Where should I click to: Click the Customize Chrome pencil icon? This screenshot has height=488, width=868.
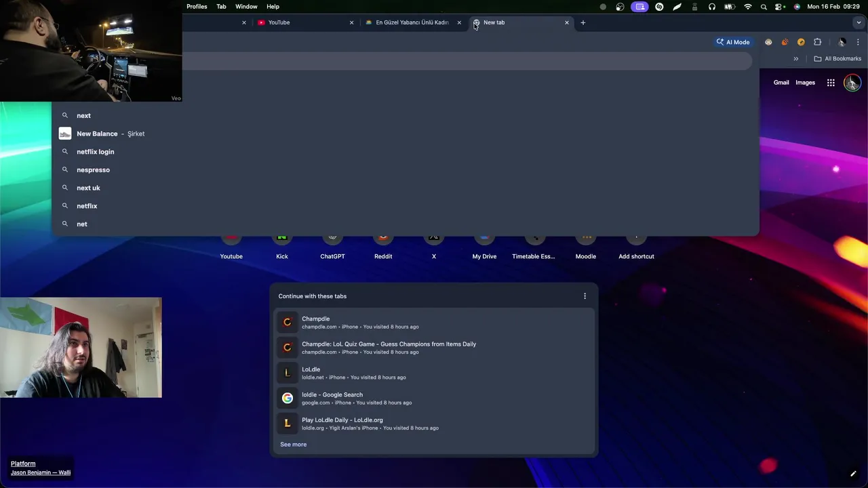tap(853, 474)
